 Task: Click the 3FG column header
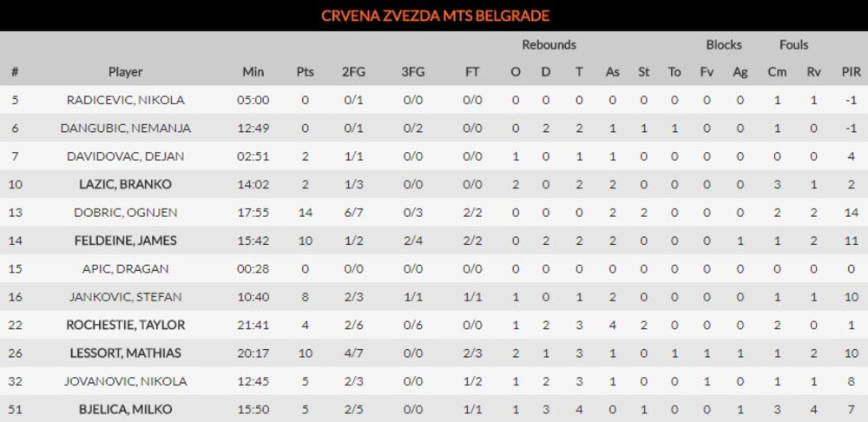point(414,72)
